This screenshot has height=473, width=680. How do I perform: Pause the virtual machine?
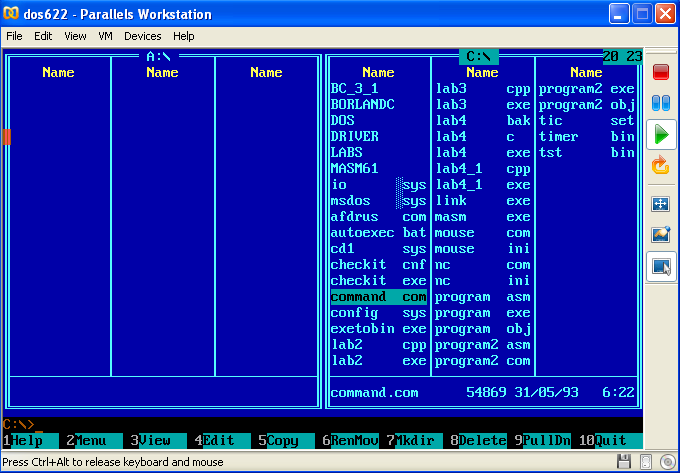661,103
